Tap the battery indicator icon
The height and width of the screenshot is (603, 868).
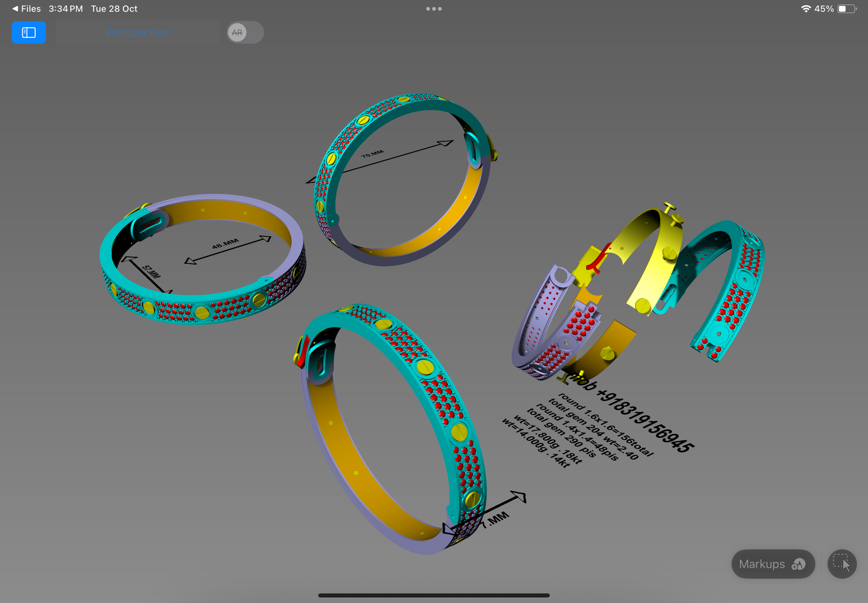pyautogui.click(x=846, y=8)
